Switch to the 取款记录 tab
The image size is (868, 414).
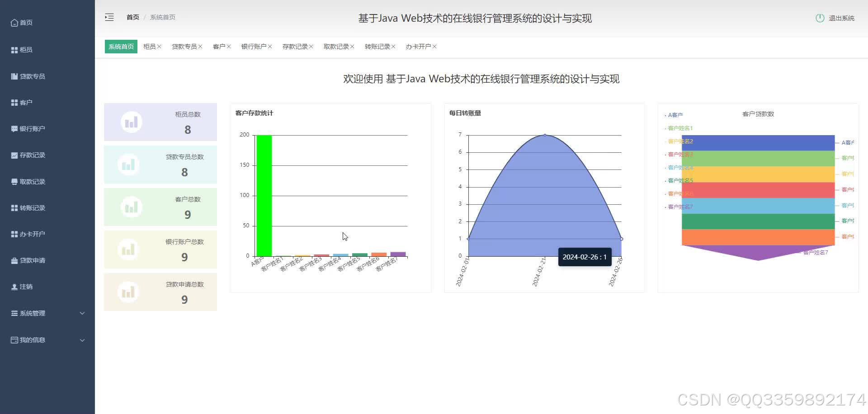(x=336, y=47)
